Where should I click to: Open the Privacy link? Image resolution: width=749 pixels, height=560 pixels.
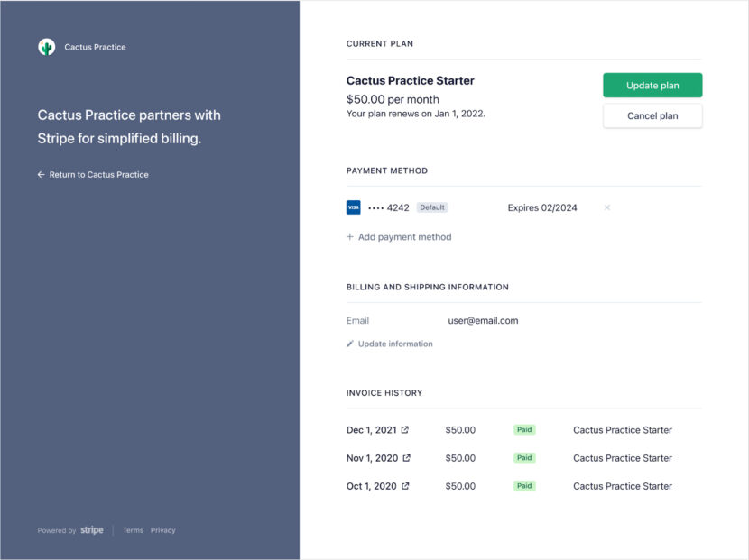pos(162,530)
